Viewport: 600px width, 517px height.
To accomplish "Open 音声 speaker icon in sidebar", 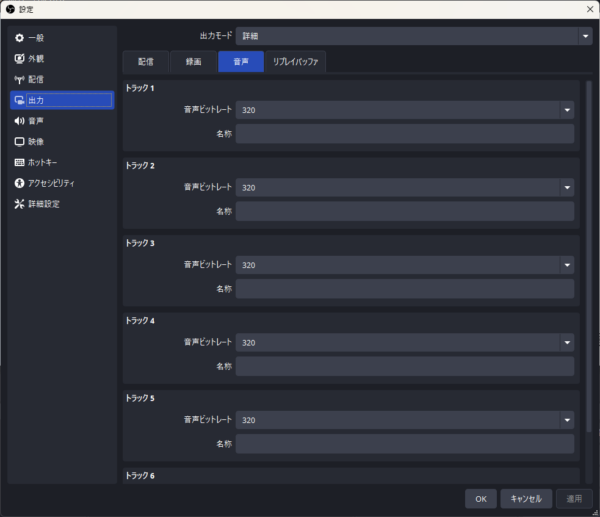I will [19, 121].
